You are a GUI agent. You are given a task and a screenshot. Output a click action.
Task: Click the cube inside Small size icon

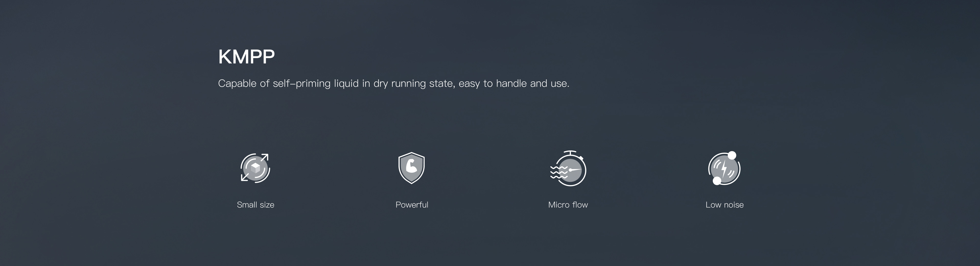255,168
